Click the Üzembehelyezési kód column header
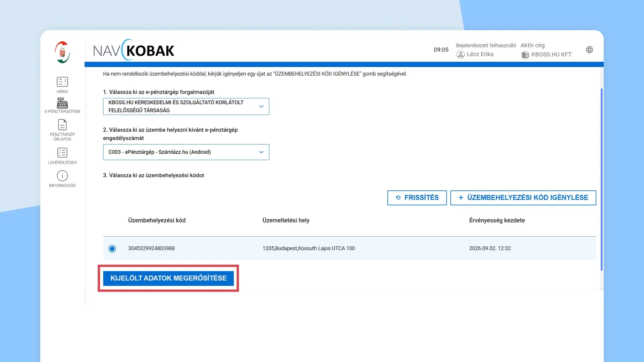Viewport: 644px width, 362px height. pyautogui.click(x=157, y=221)
